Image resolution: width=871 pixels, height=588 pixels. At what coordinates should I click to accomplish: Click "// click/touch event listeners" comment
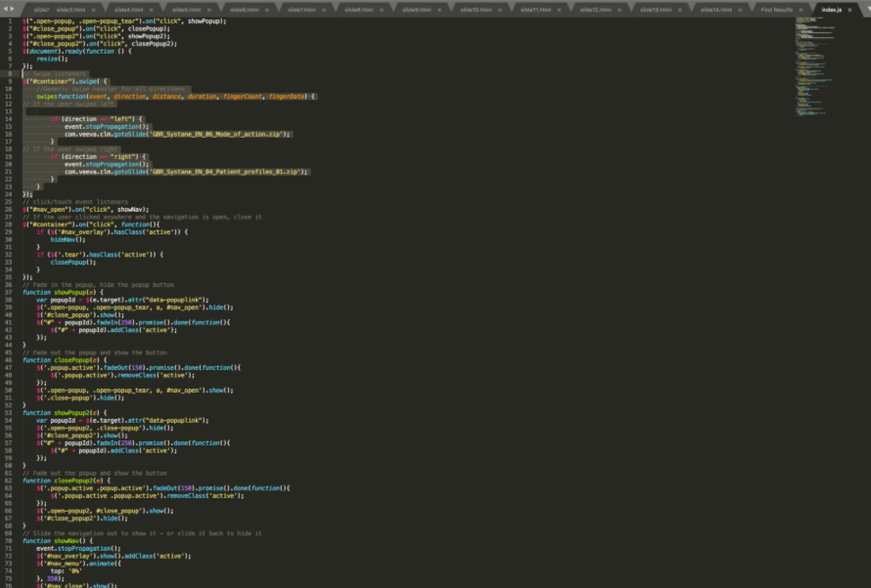click(75, 202)
